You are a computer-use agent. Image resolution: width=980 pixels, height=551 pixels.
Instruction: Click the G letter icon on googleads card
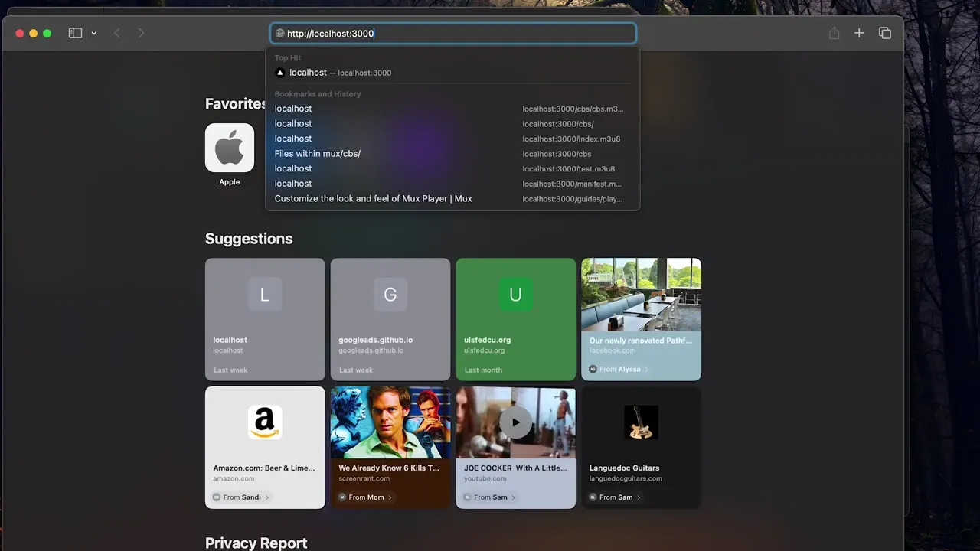coord(390,295)
